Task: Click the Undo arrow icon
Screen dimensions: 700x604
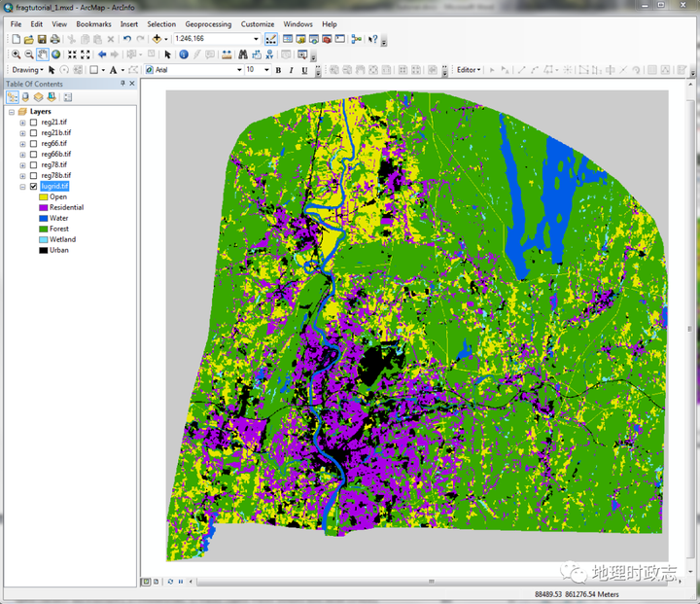Action: coord(127,39)
